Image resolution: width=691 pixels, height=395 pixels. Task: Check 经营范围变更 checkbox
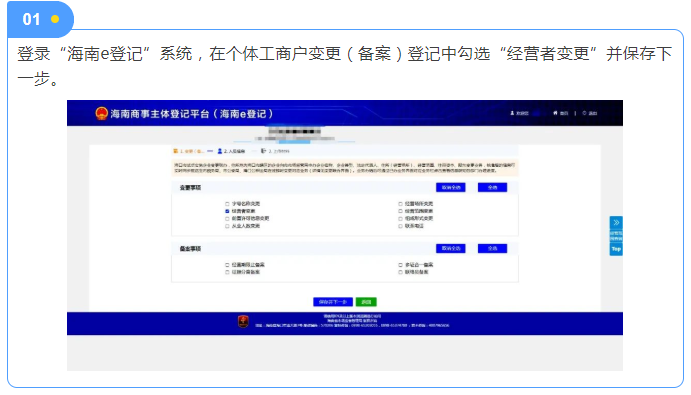click(x=401, y=212)
